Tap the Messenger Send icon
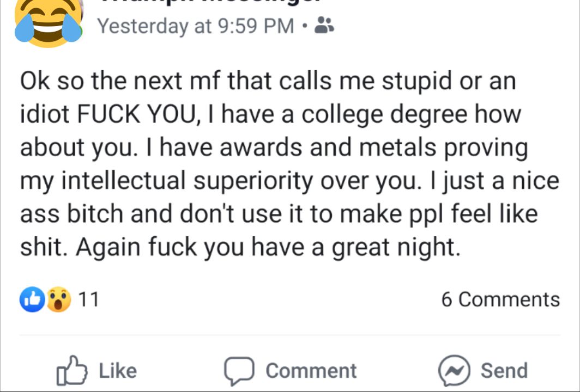Image resolution: width=580 pixels, height=392 pixels. [455, 371]
